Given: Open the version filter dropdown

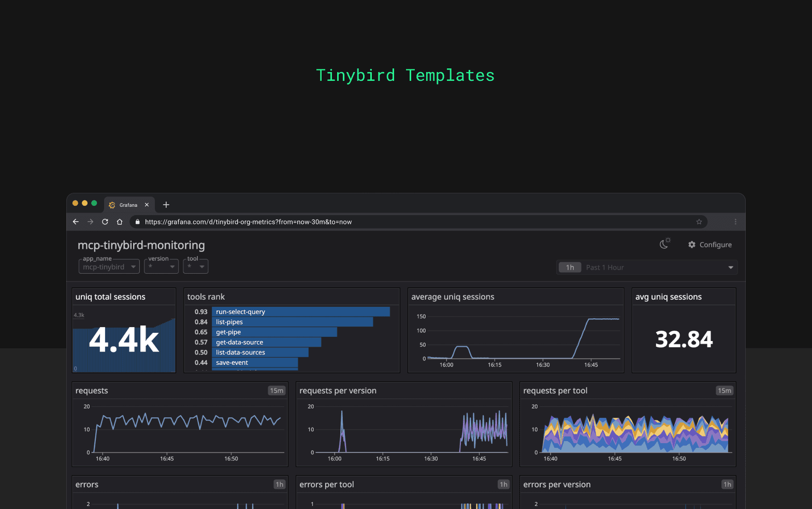Looking at the screenshot, I should tap(162, 266).
